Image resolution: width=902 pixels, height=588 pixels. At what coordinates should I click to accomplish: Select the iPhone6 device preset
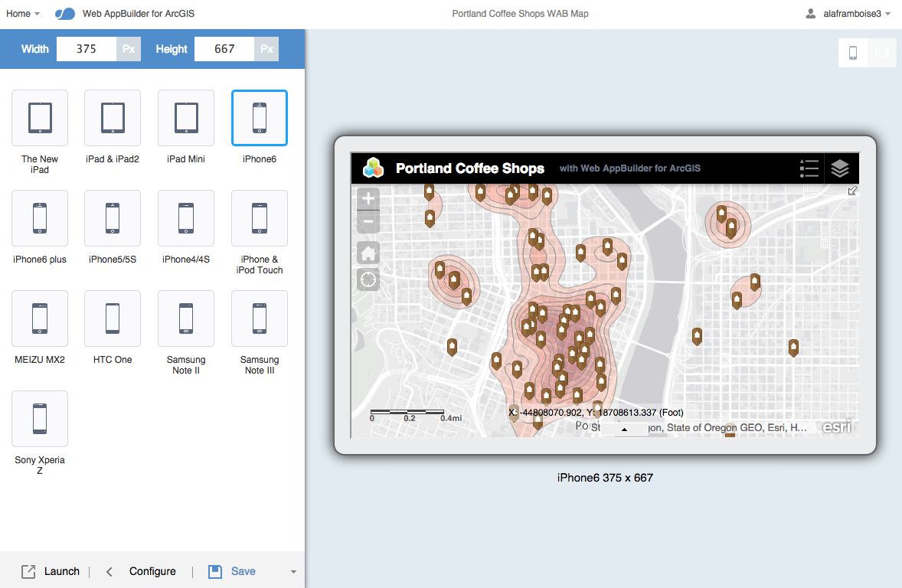click(260, 118)
